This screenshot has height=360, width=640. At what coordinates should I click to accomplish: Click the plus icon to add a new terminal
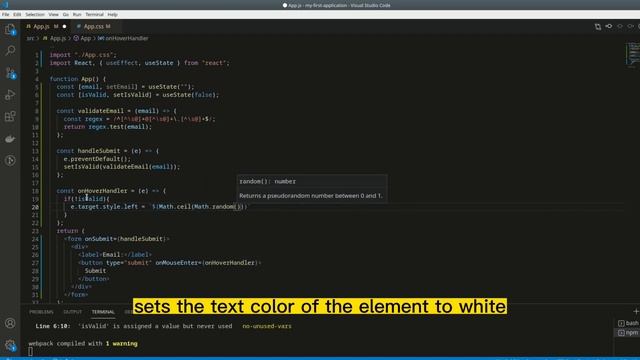coord(636,311)
